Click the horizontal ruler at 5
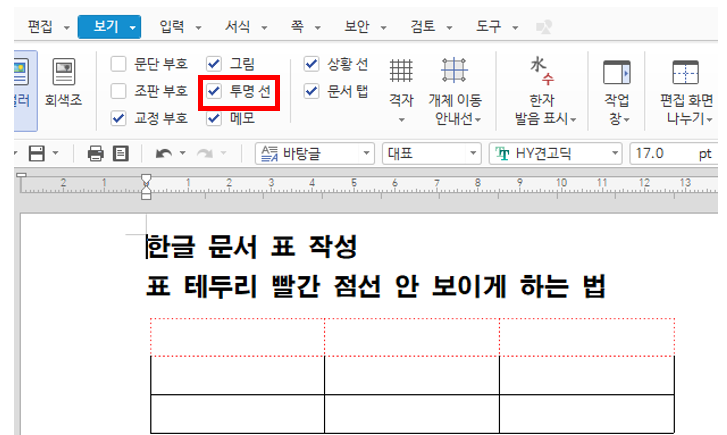 (x=354, y=183)
